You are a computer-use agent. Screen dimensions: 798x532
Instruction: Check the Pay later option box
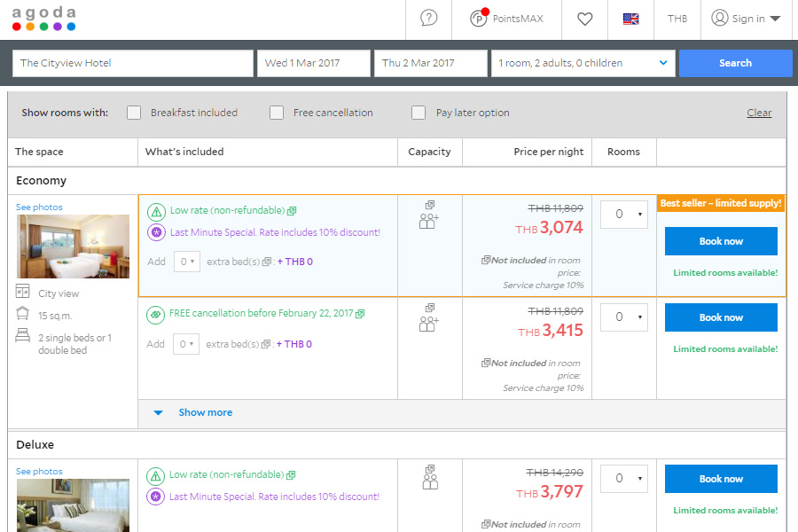coord(419,113)
